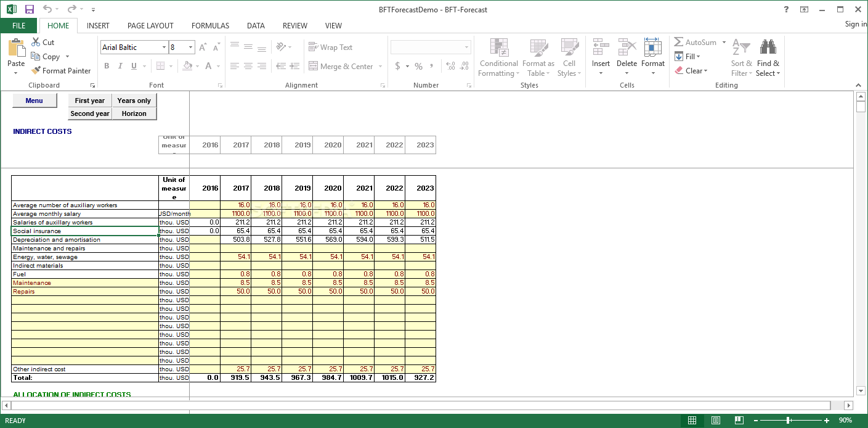Open Find & Select binoculars menu

pyautogui.click(x=768, y=57)
